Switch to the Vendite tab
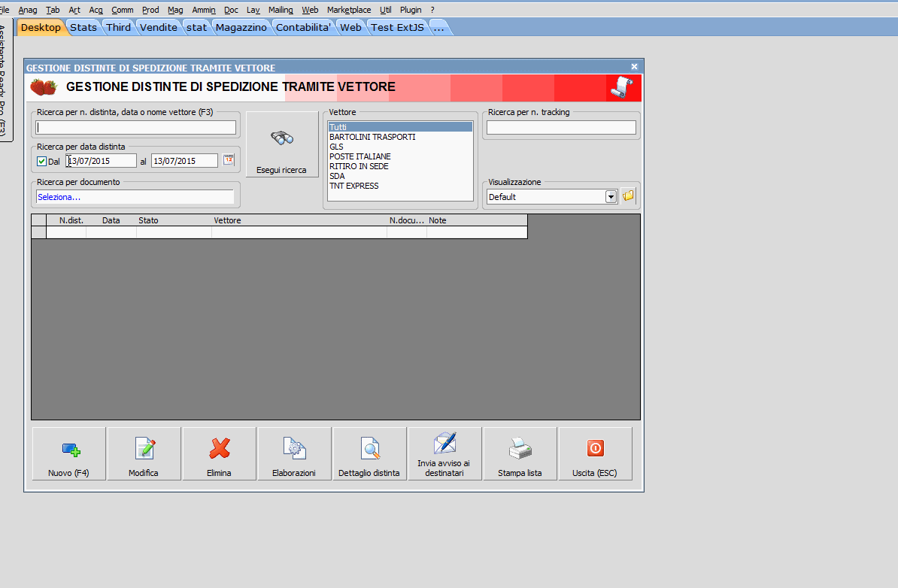 point(159,28)
